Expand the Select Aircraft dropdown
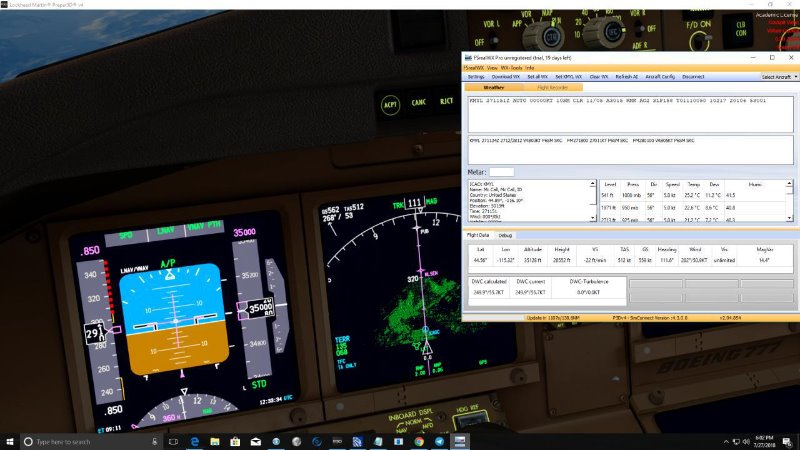 (x=779, y=77)
